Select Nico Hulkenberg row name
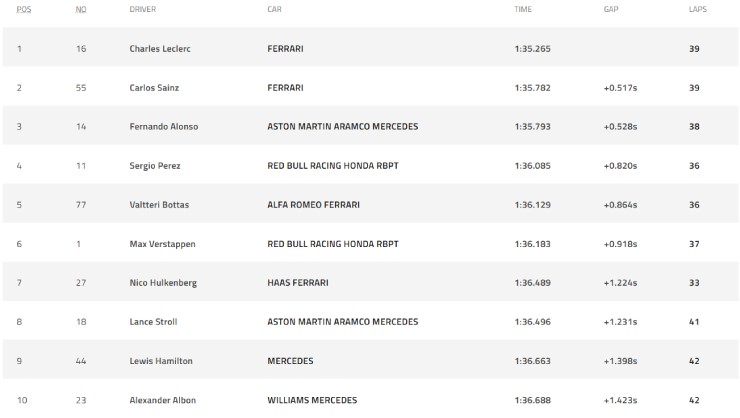 (x=163, y=283)
